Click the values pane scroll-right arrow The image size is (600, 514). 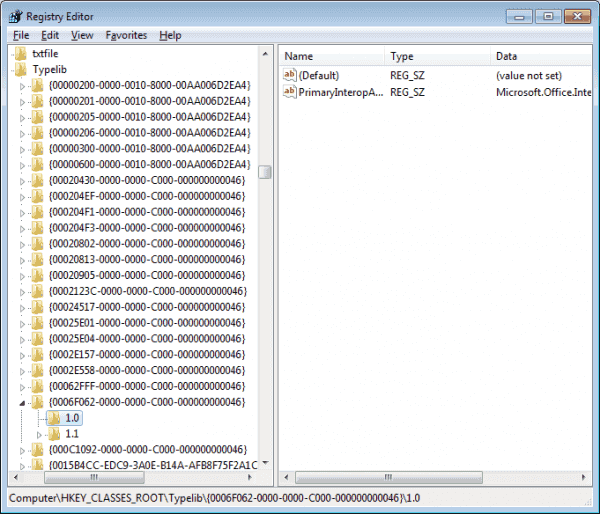pyautogui.click(x=584, y=477)
